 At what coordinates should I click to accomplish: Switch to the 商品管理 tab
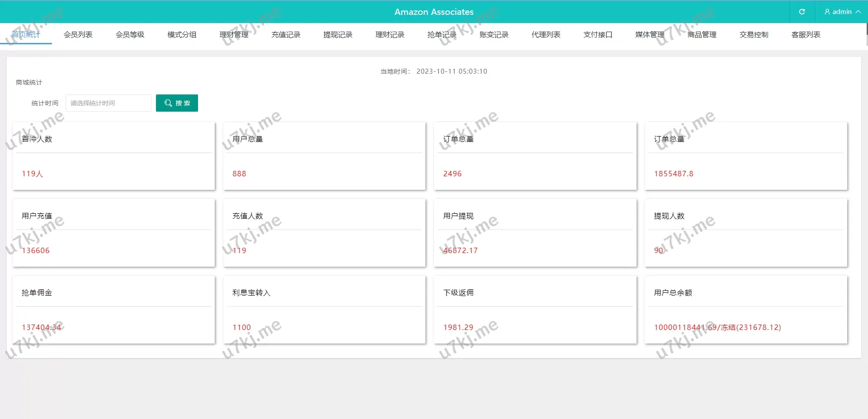pos(702,35)
